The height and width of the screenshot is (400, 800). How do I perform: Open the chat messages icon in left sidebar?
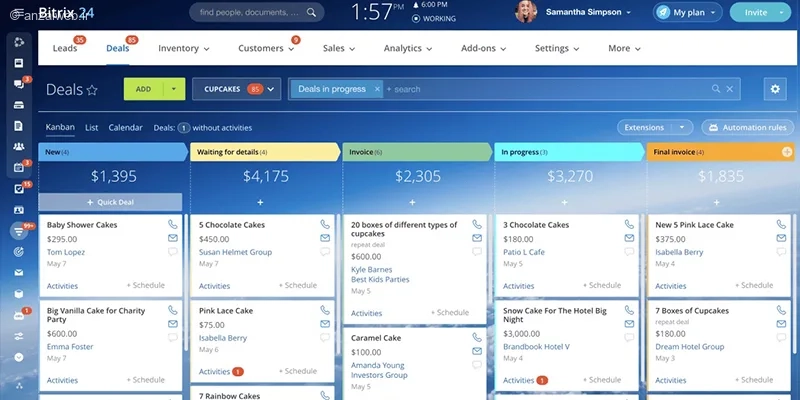(x=19, y=85)
